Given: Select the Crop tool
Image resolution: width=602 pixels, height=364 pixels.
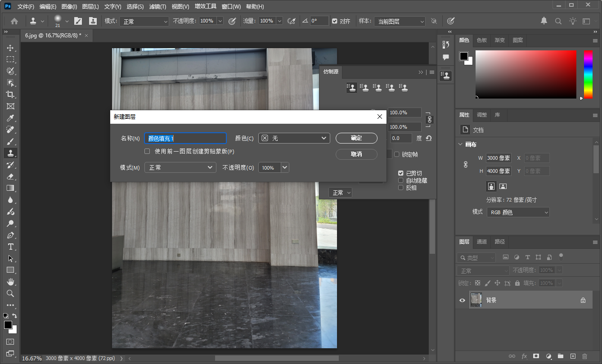Looking at the screenshot, I should click(x=11, y=94).
